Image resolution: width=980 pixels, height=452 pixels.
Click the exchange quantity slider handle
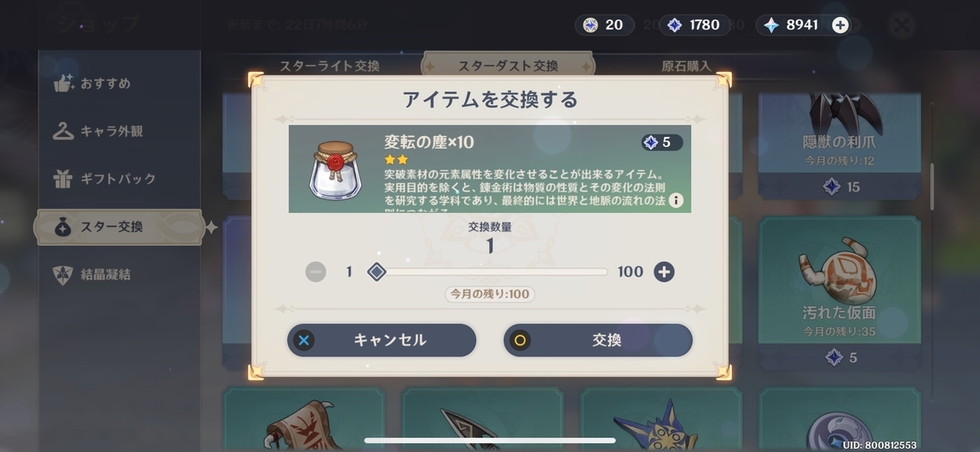[x=376, y=272]
